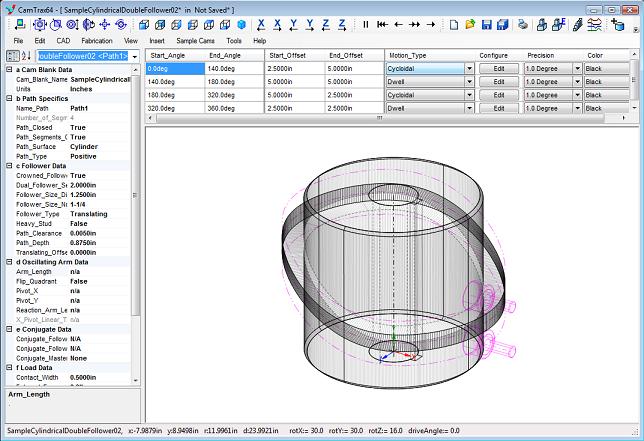
Task: Open the Motion_Type dropdown for the first row
Action: [x=469, y=69]
